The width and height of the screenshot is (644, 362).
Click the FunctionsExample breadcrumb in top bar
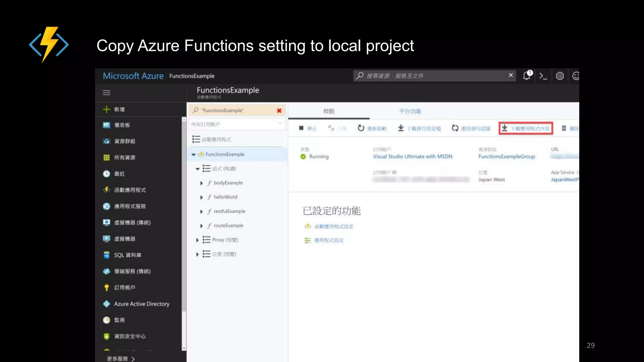click(192, 76)
